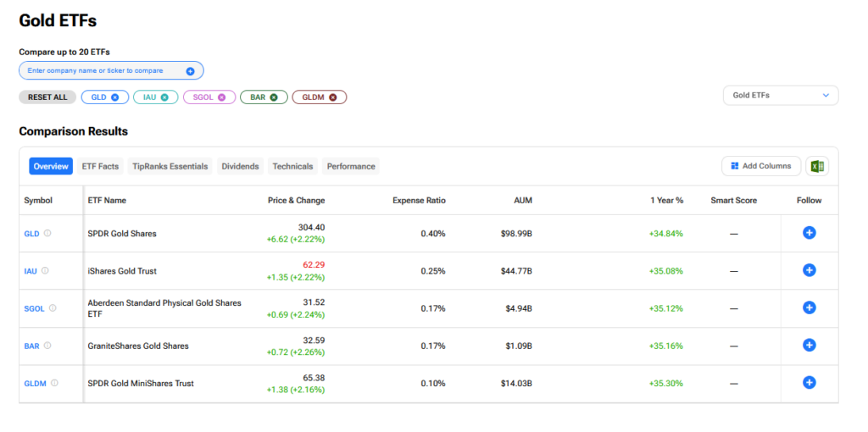Click the $44.77B AUM value
This screenshot has width=868, height=432.
coord(516,271)
